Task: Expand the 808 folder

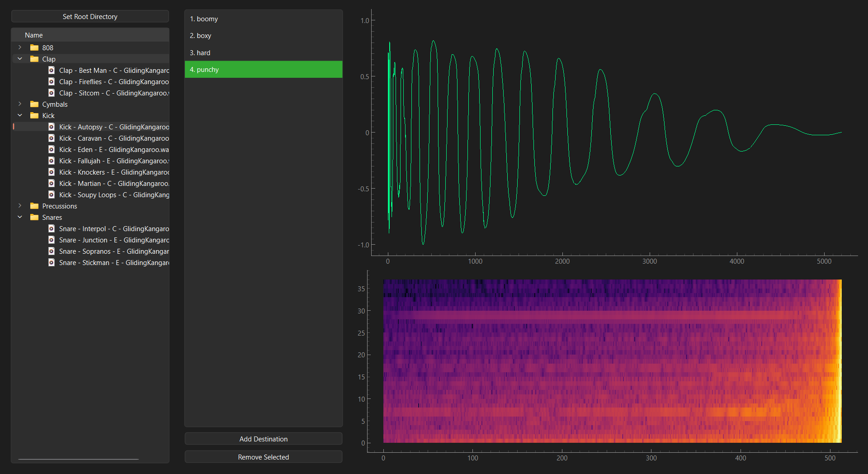Action: coord(20,47)
